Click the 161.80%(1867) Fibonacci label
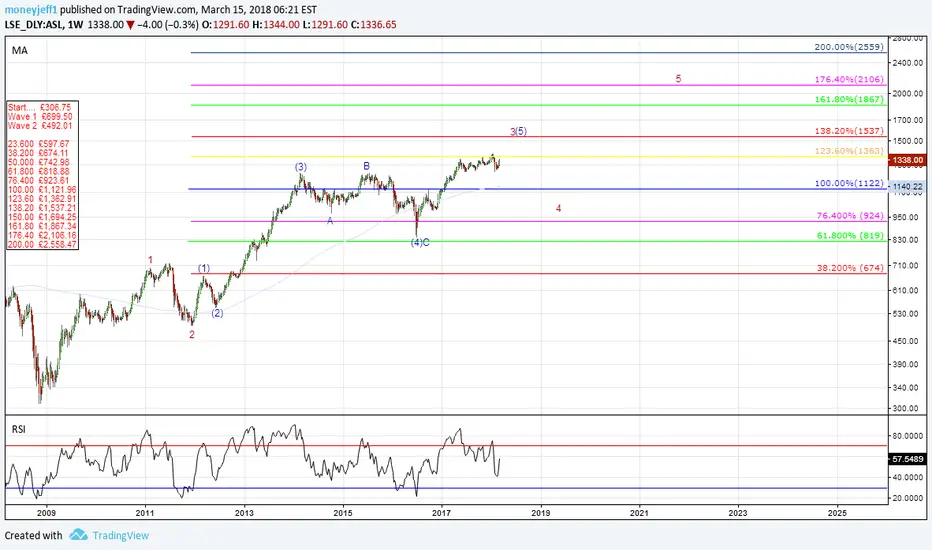 [x=849, y=99]
